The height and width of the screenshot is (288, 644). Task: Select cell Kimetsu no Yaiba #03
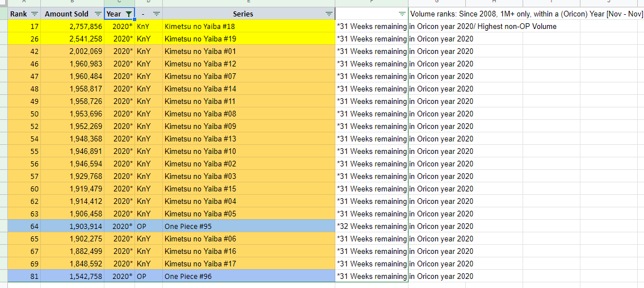click(x=249, y=176)
